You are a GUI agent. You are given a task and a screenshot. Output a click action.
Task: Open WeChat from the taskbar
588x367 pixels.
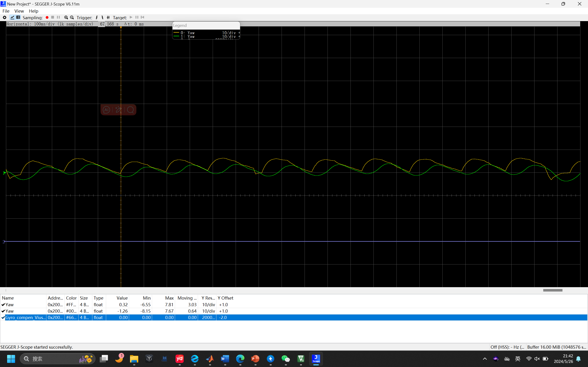pyautogui.click(x=286, y=359)
